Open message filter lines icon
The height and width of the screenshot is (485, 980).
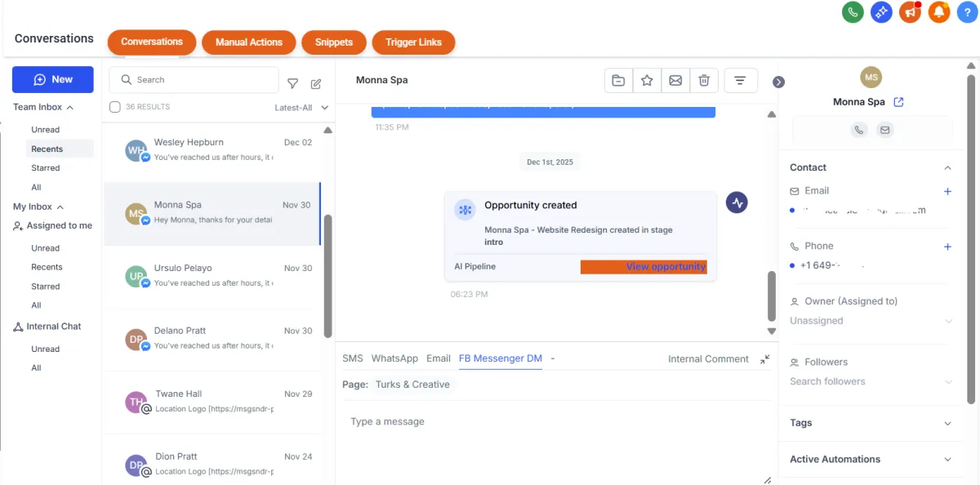[740, 80]
